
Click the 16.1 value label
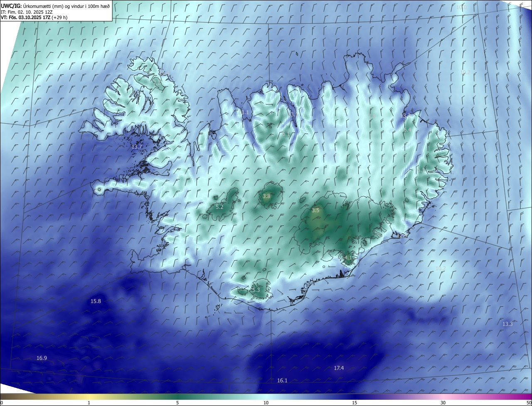[282, 380]
